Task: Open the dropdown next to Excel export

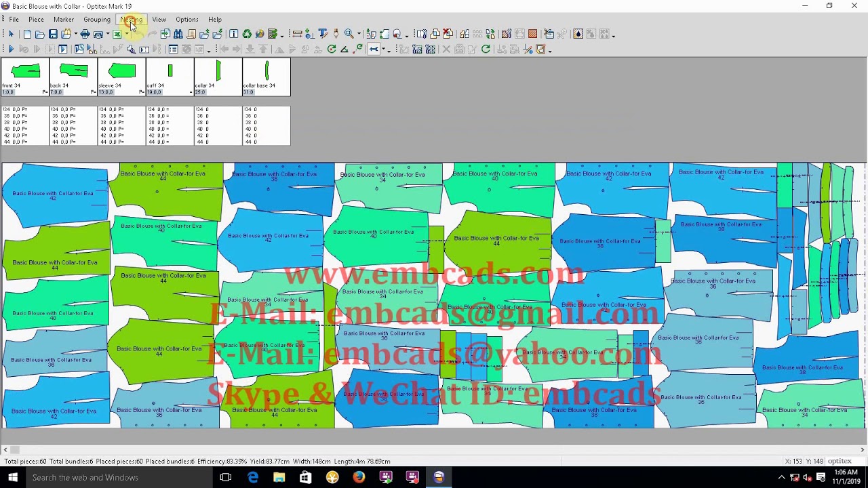Action: coord(127,34)
